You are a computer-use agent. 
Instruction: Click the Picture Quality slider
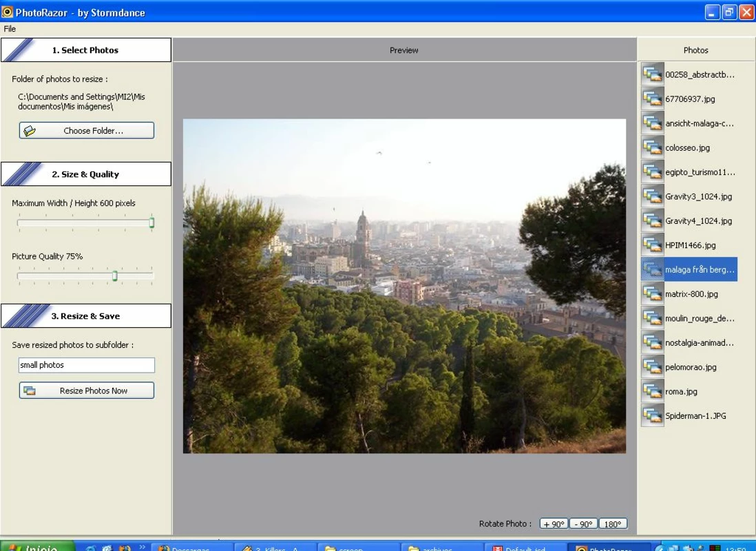coord(85,275)
